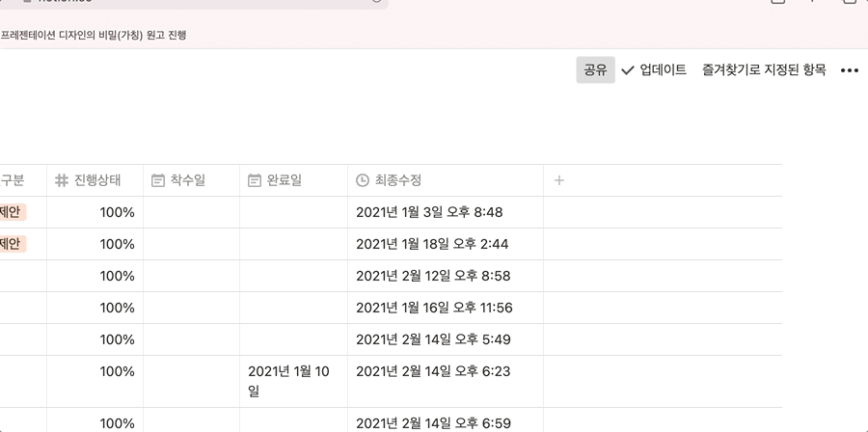Click the 2021년 1월 18일 오후 2:44 cell
868x432 pixels.
432,244
